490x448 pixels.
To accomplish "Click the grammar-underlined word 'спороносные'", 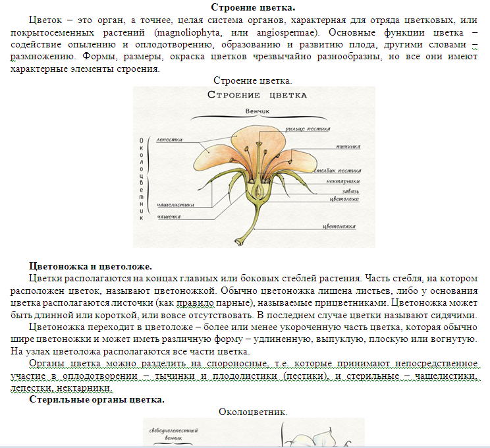I will pos(237,363).
